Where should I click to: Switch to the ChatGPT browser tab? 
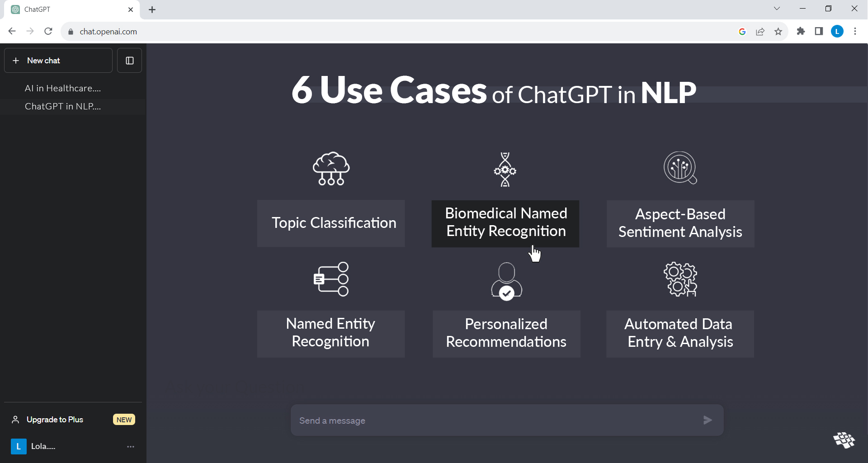[68, 9]
